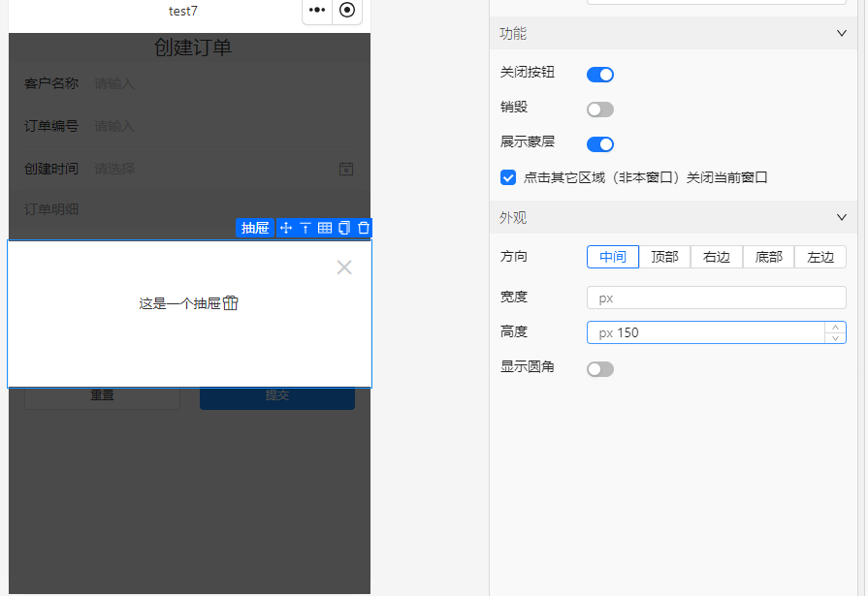The width and height of the screenshot is (868, 596).
Task: Collapse the 功能 section
Action: pos(842,33)
